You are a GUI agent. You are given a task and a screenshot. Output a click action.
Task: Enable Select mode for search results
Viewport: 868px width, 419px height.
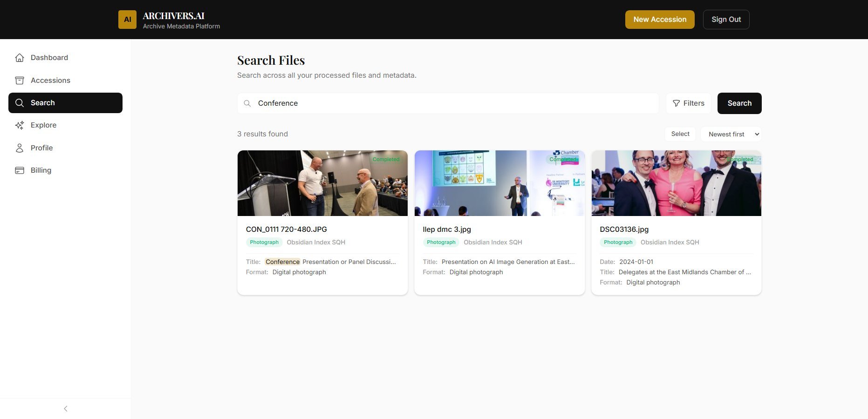coord(680,134)
